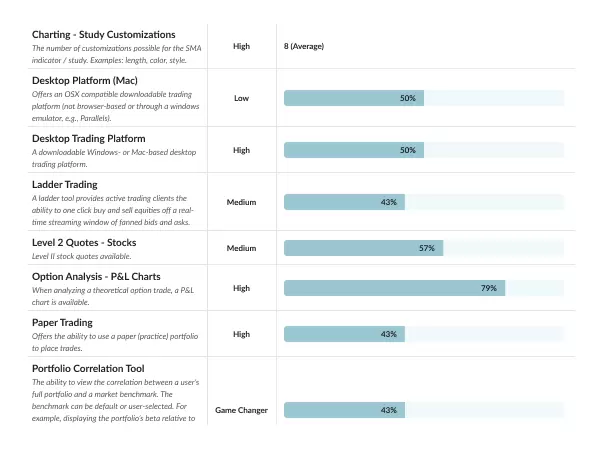The width and height of the screenshot is (600, 450).
Task: Click the Level 2 Quotes 57% bar
Action: click(423, 248)
